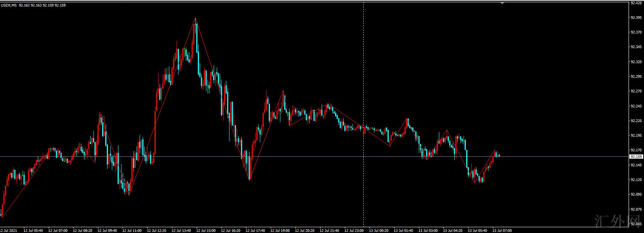This screenshot has width=644, height=233.
Task: Click price axis label 92.070
Action: [x=636, y=210]
